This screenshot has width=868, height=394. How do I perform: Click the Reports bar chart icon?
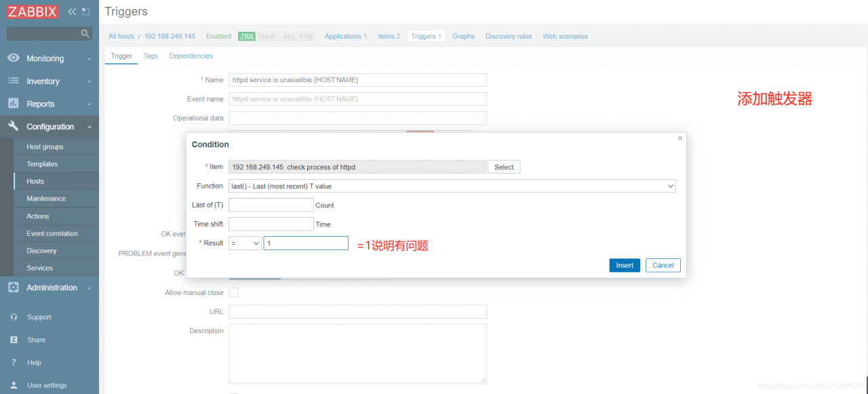(x=14, y=104)
